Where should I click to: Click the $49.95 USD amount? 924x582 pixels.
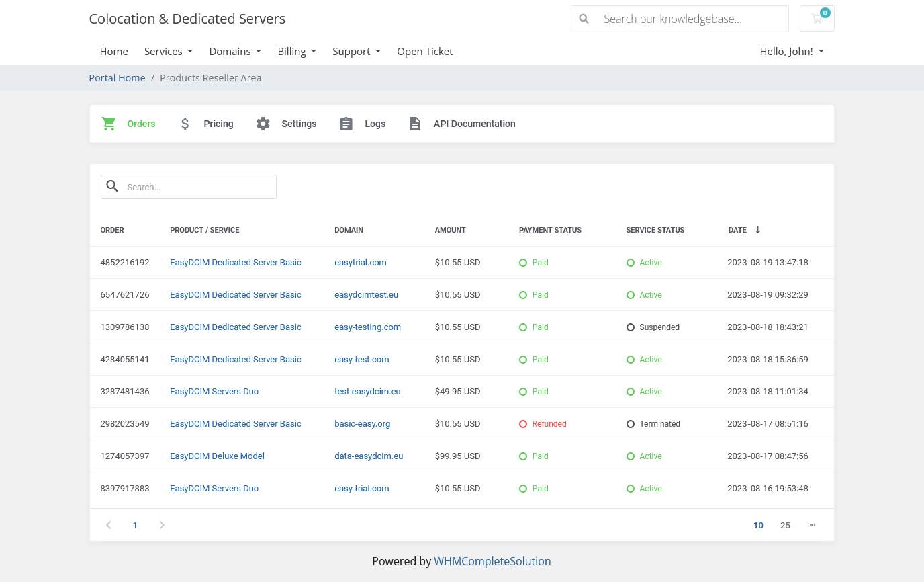point(457,392)
